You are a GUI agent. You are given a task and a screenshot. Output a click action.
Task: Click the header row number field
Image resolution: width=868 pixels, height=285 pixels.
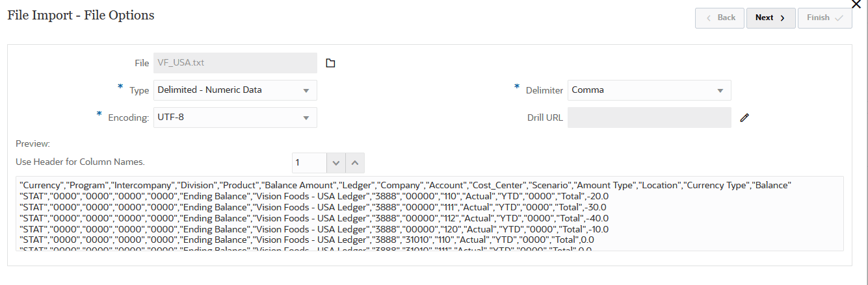point(308,162)
